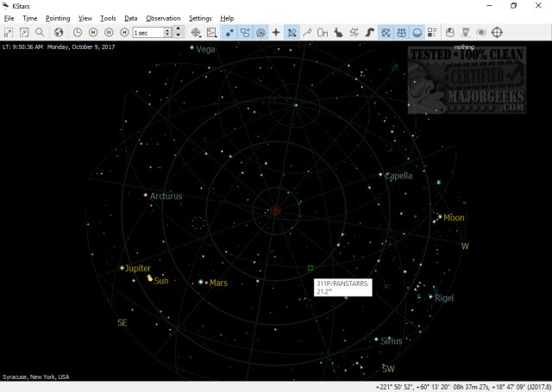
Task: Click the large crosshair target icon
Action: (x=497, y=33)
